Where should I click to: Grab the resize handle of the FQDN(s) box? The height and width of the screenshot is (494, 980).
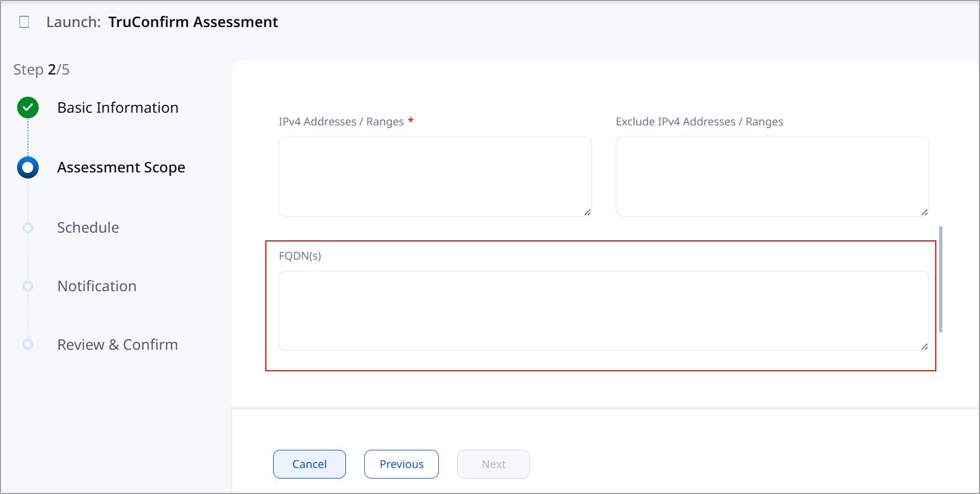924,346
